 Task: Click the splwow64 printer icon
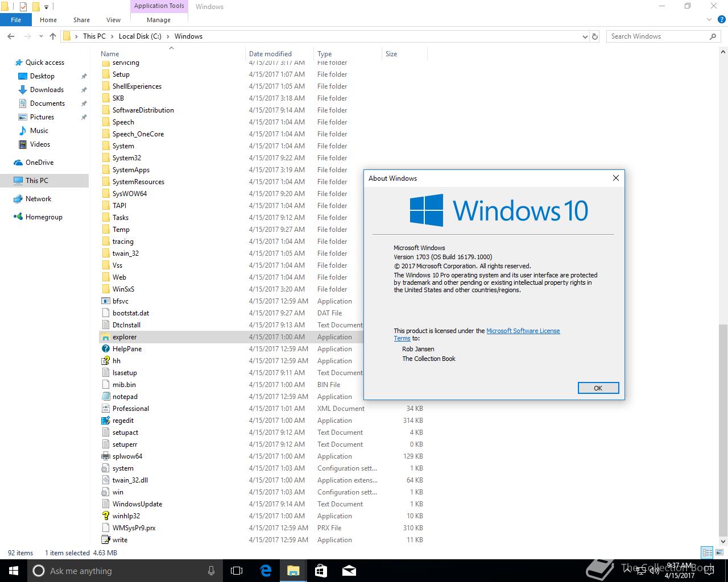coord(105,456)
